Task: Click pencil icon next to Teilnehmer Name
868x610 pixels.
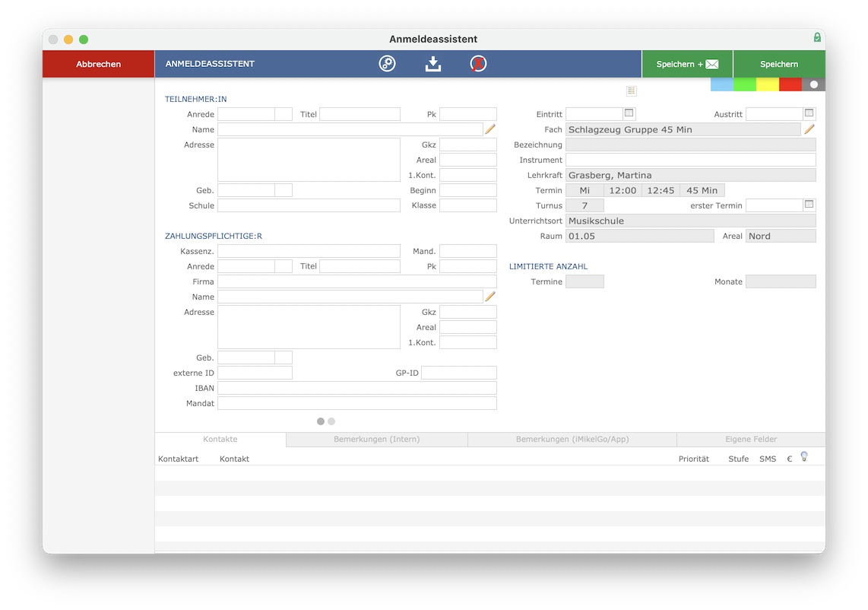Action: tap(490, 129)
